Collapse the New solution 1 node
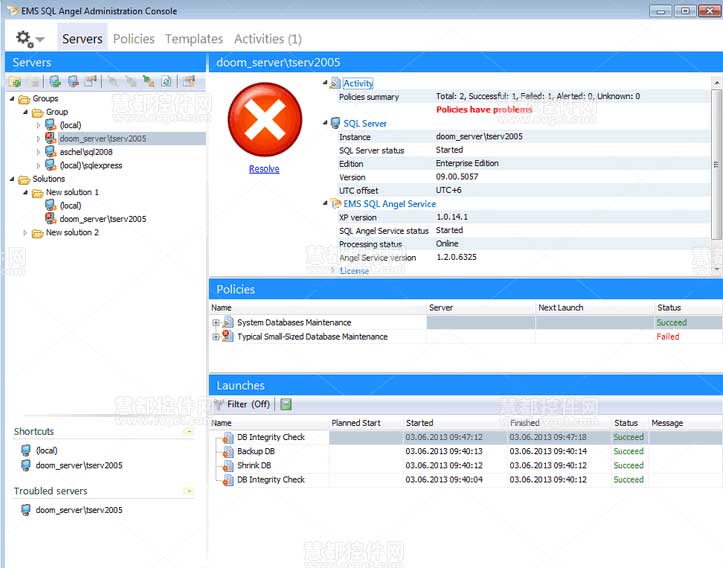 click(x=25, y=192)
